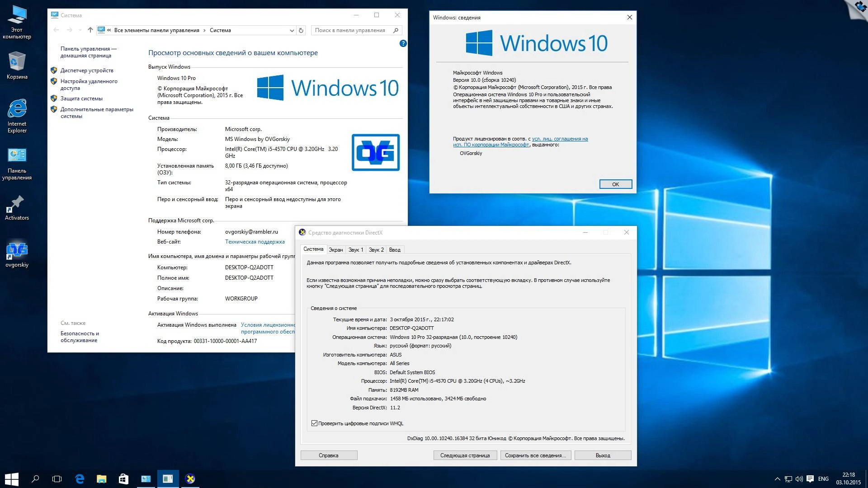Screen dimensions: 868x488
Task: Click the help question mark in the System window
Action: click(403, 43)
